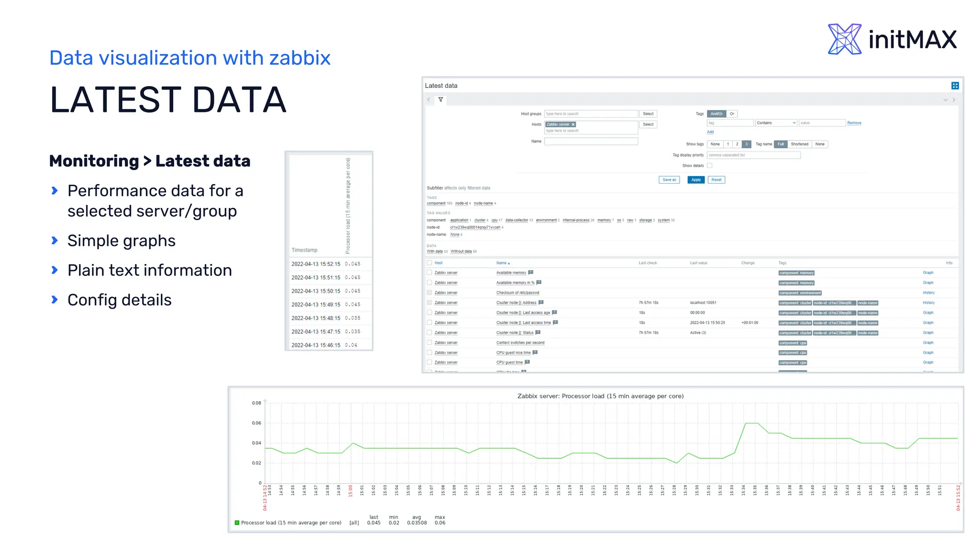Focus the Name filter input field
The width and height of the screenshot is (980, 551).
tap(591, 141)
